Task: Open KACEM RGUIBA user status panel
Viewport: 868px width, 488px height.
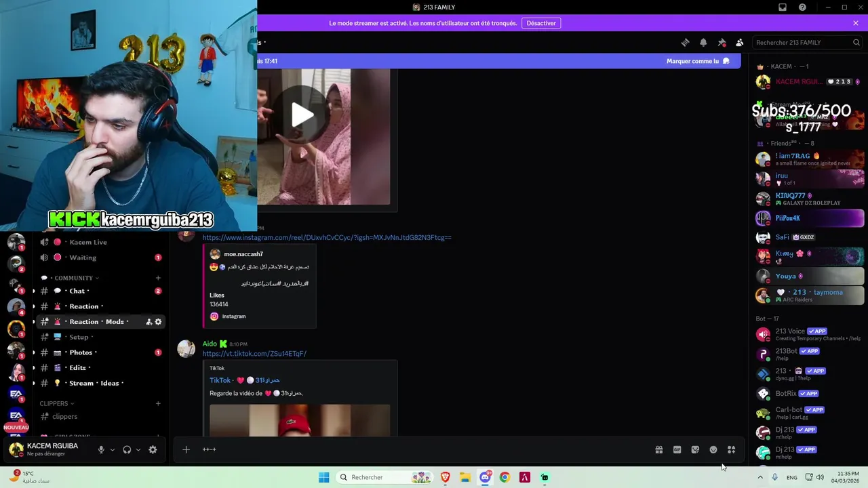Action: [44, 449]
